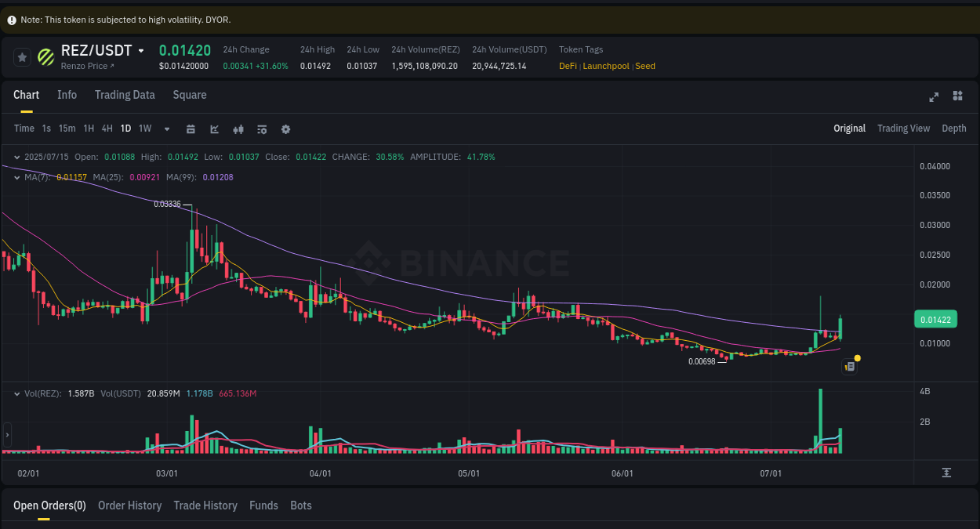Select the chart style line icon
The height and width of the screenshot is (529, 980).
pyautogui.click(x=214, y=129)
